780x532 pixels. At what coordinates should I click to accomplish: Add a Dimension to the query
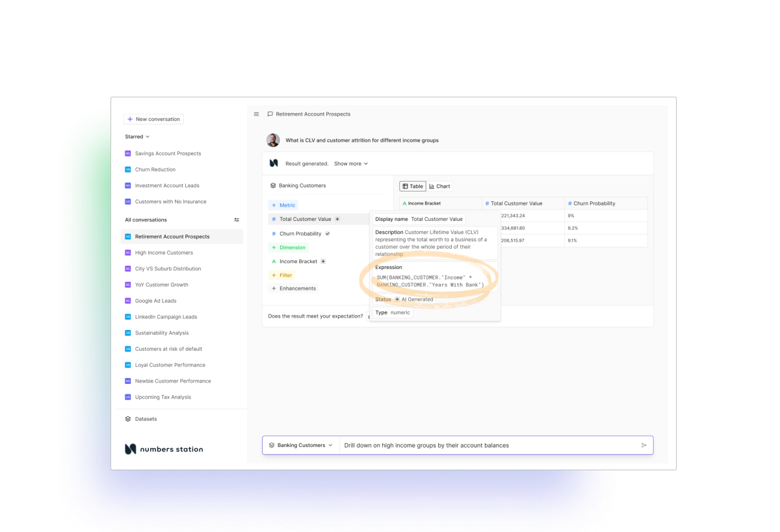point(288,247)
